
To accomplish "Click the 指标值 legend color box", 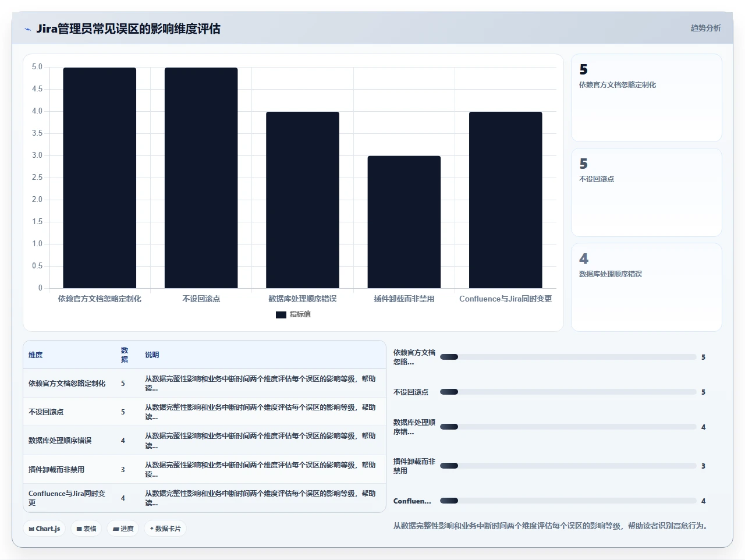I will (x=281, y=315).
